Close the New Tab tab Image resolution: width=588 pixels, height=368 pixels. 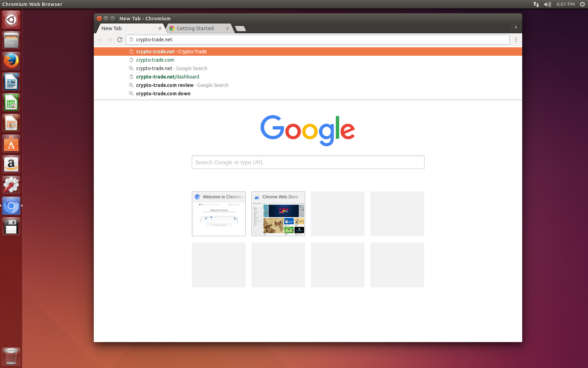[x=160, y=28]
